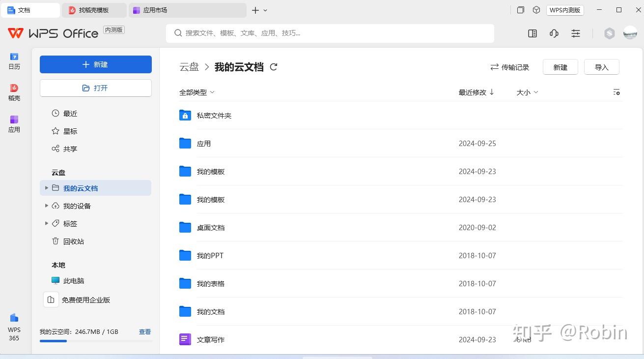Open the settings sliders icon near avatar

click(x=575, y=33)
